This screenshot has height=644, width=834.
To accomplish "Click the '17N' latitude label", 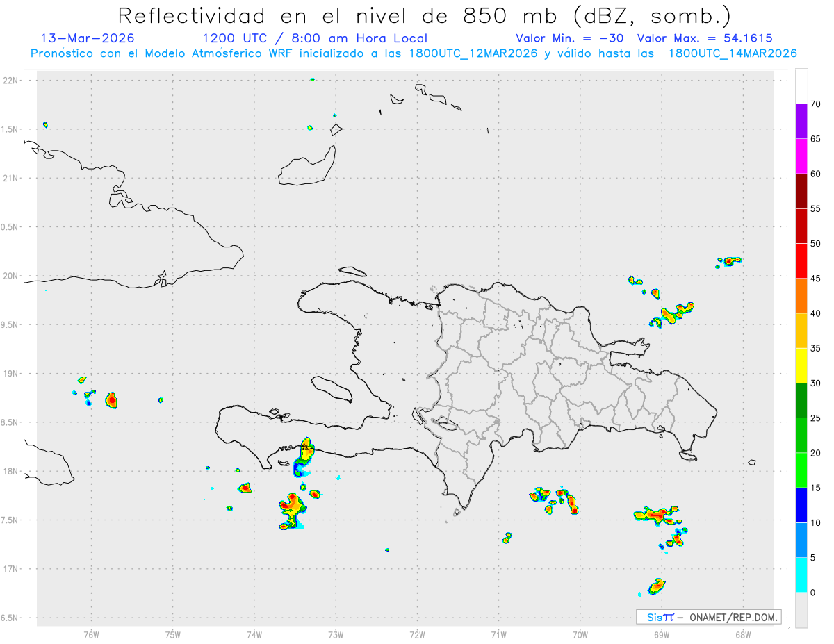I will click(x=10, y=569).
